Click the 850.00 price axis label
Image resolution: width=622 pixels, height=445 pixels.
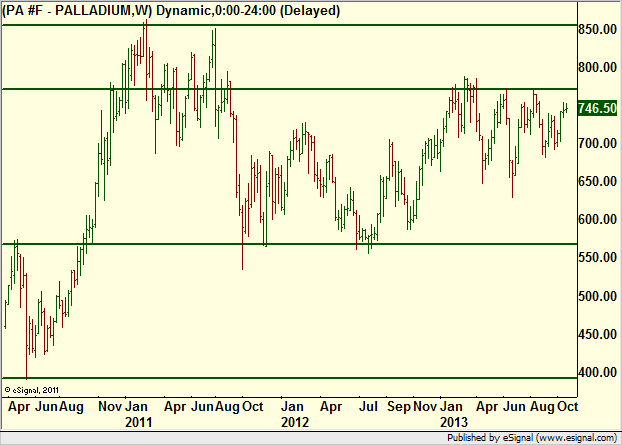(x=597, y=29)
